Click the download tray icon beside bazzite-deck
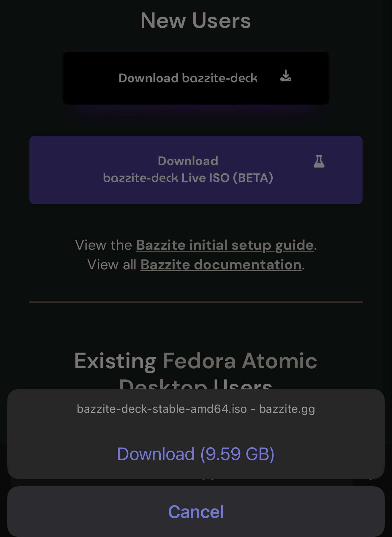This screenshot has height=537, width=392. click(x=286, y=76)
